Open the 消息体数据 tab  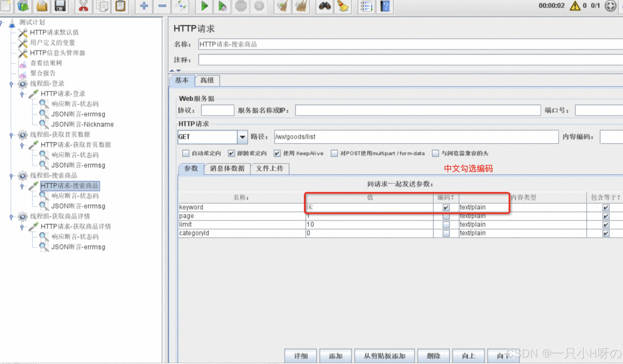click(x=227, y=168)
